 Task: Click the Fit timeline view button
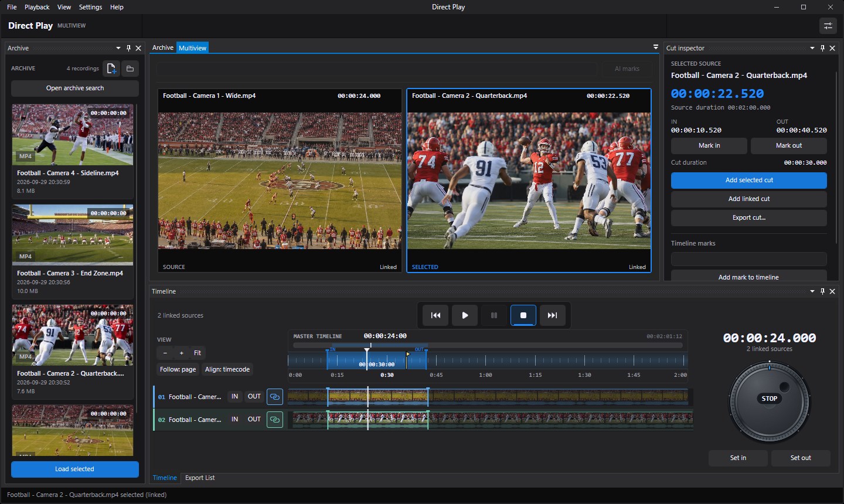tap(198, 353)
